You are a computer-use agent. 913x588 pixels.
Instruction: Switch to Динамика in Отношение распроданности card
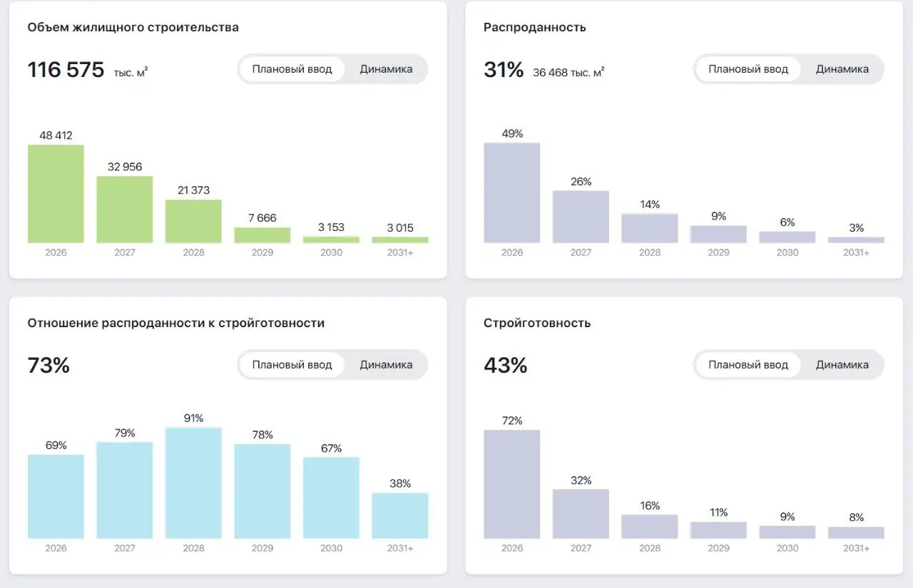[386, 365]
